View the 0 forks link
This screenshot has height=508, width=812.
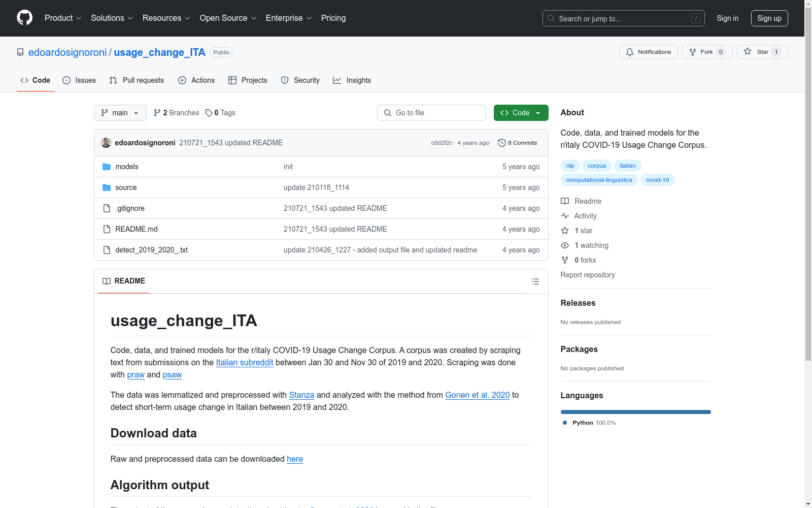point(579,260)
